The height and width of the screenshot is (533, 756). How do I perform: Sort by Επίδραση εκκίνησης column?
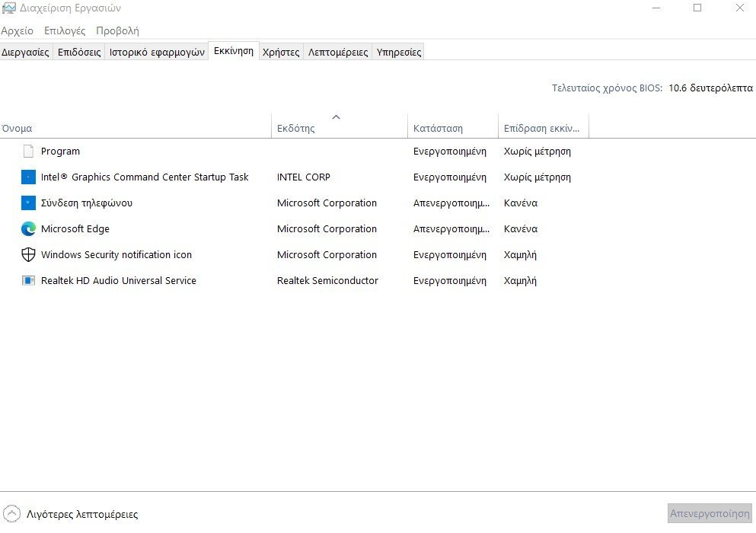544,126
